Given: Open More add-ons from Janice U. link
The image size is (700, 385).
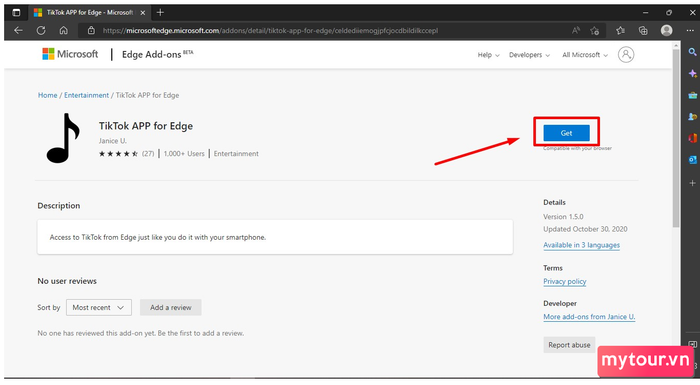Looking at the screenshot, I should coord(589,317).
